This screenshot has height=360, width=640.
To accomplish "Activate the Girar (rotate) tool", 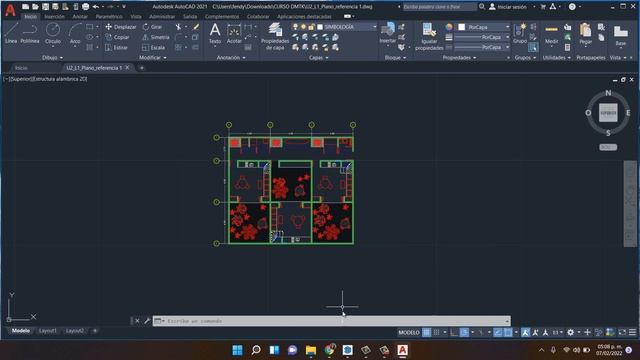I will point(153,27).
